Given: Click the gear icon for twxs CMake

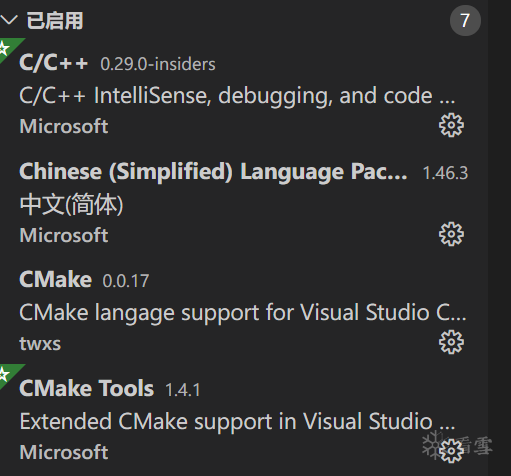Looking at the screenshot, I should coord(451,342).
